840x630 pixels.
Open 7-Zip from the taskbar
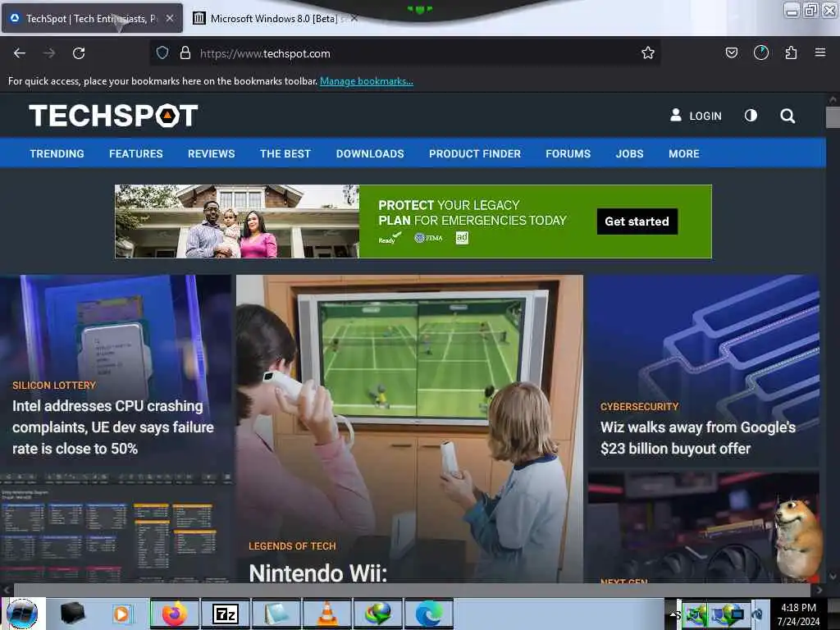click(x=226, y=614)
